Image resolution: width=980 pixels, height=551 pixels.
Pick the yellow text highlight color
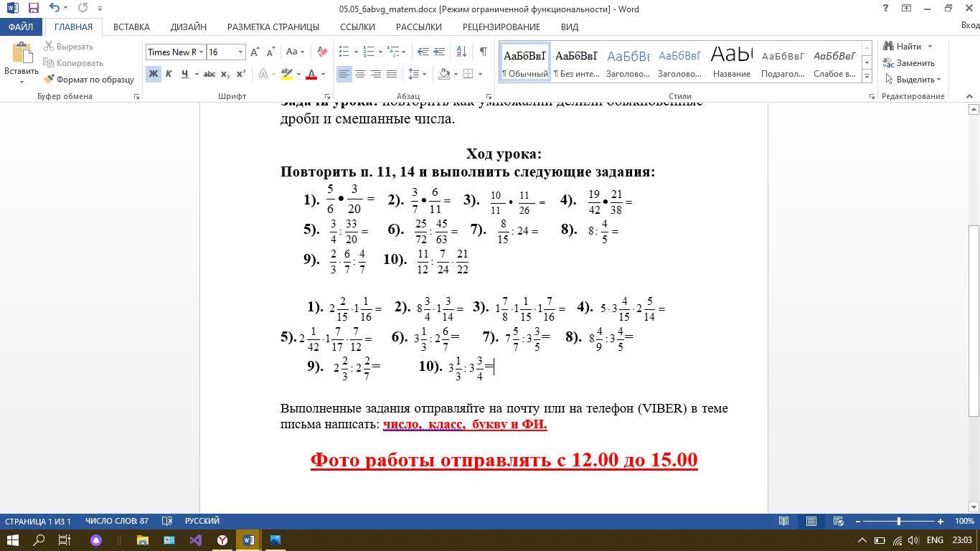click(287, 74)
